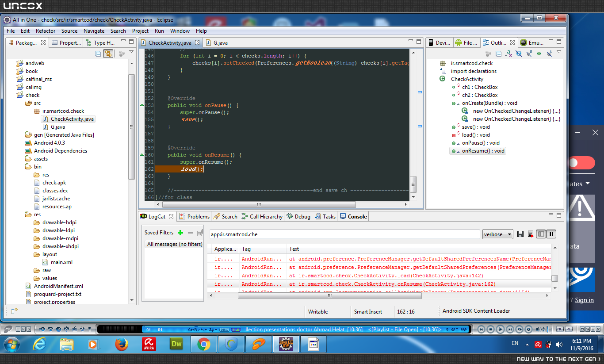Focus the LogCat filter text field

coord(344,234)
